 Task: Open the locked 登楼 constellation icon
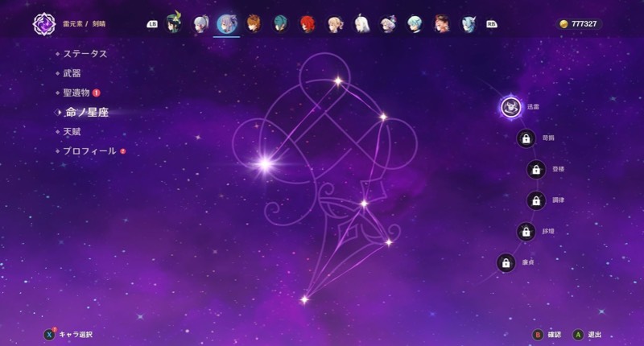536,169
